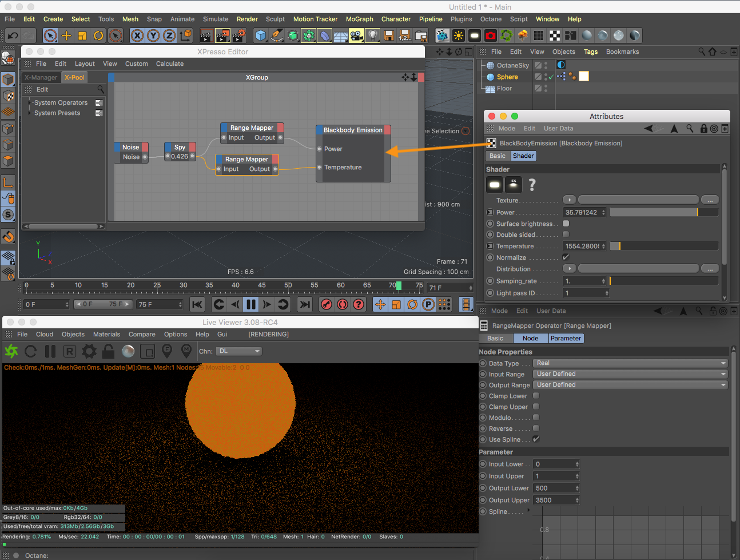Screen dimensions: 740x560
Task: Add a Cube primitive from toolbar
Action: (261, 35)
